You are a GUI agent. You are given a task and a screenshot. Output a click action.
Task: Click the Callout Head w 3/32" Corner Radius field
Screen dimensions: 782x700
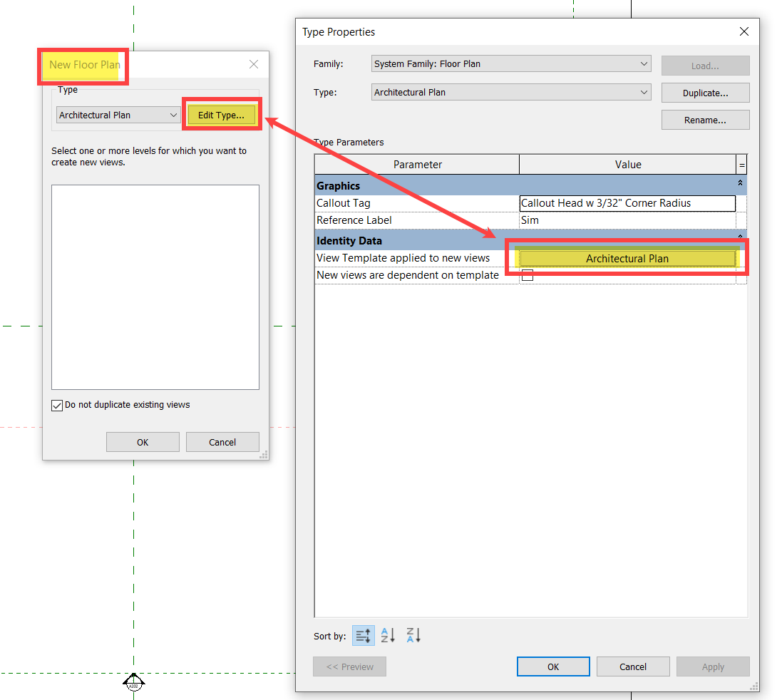(627, 203)
